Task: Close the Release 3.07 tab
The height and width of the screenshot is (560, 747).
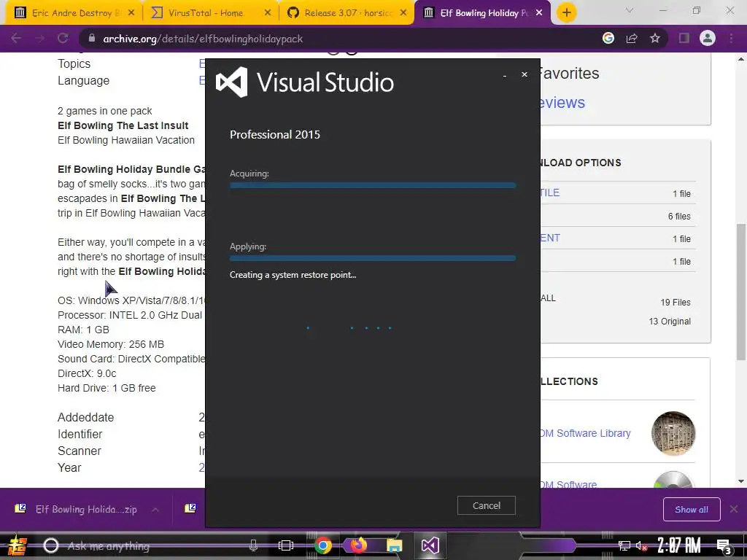Action: 403,13
